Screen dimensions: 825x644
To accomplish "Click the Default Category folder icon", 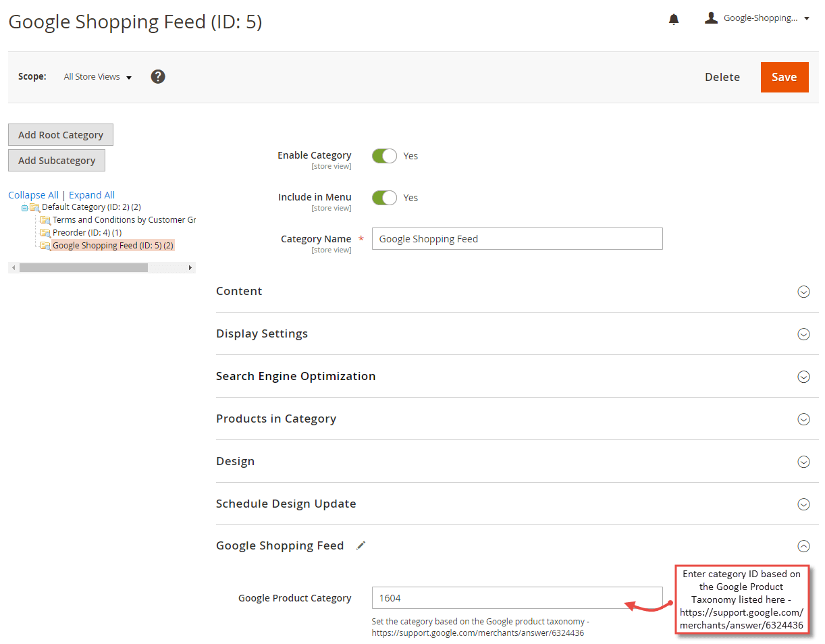I will tap(34, 207).
